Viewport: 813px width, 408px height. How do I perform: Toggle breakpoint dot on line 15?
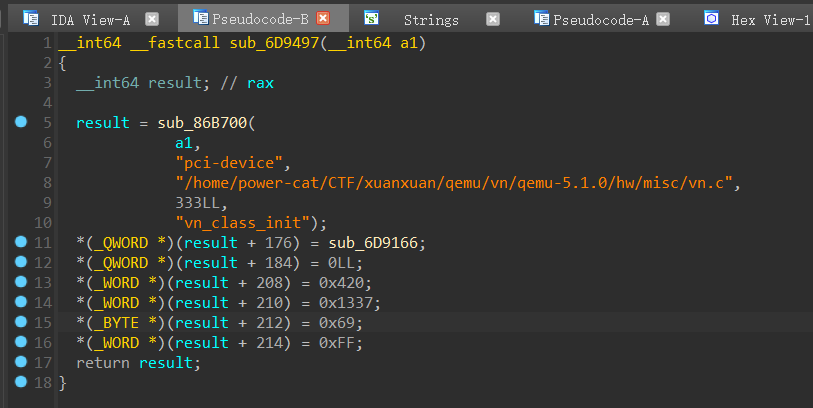pyautogui.click(x=21, y=322)
